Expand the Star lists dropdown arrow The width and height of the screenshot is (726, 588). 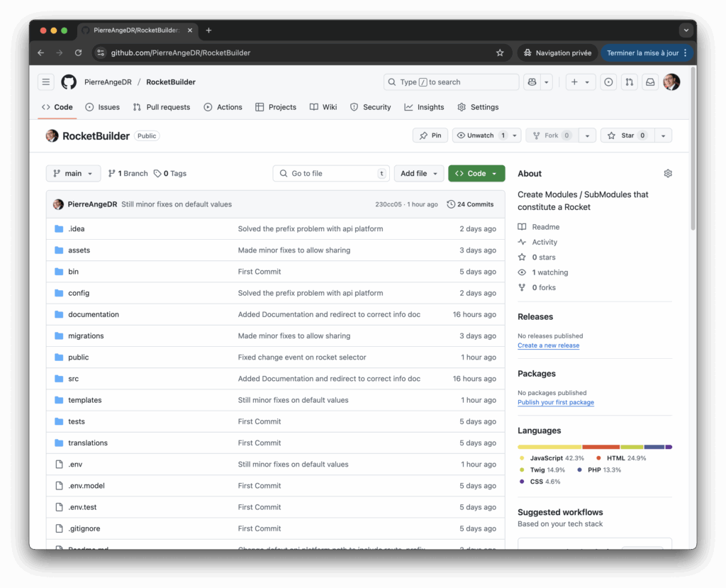pyautogui.click(x=663, y=135)
